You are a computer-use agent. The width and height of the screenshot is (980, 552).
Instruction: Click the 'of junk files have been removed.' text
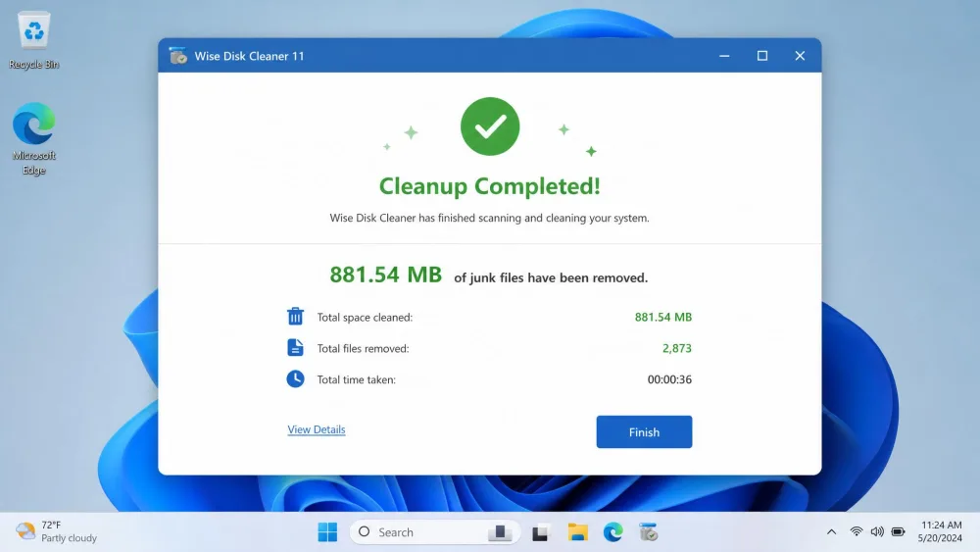(551, 277)
